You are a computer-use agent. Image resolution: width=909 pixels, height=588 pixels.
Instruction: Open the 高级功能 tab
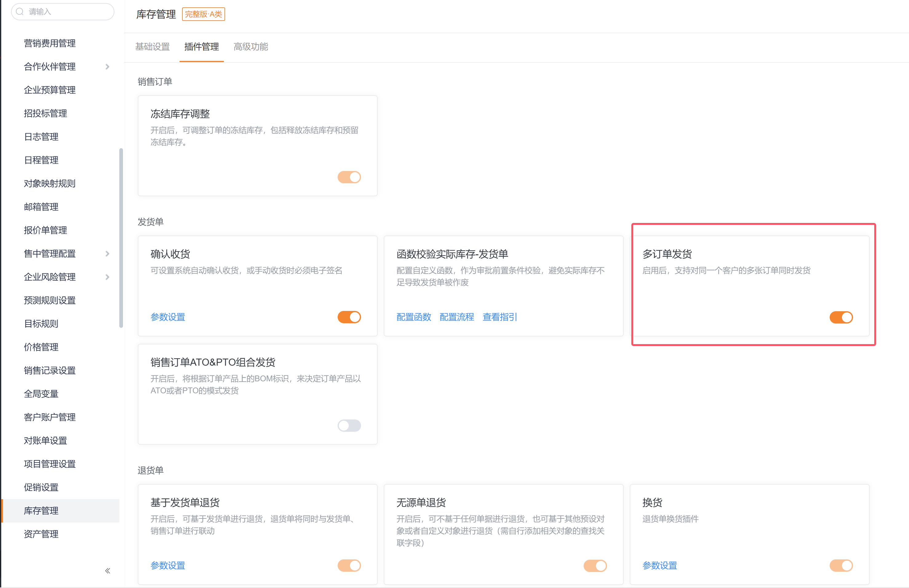pyautogui.click(x=250, y=46)
